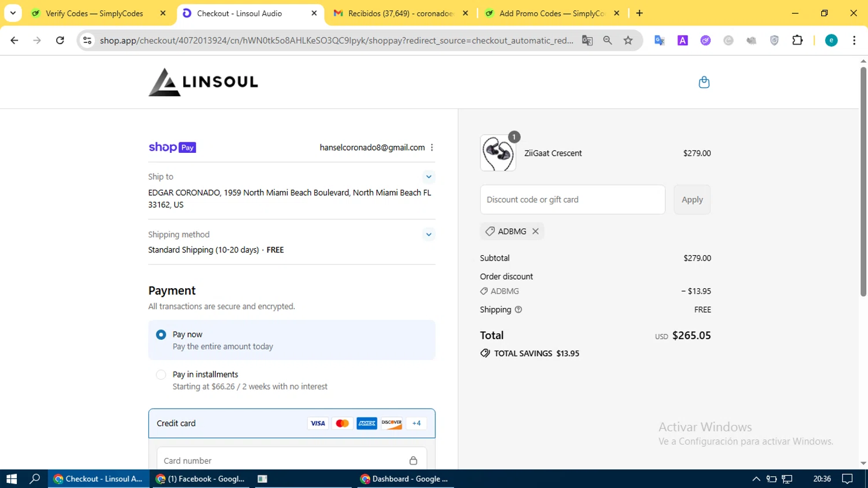The width and height of the screenshot is (868, 488).
Task: Open the Chrome profile avatar
Action: pos(831,41)
